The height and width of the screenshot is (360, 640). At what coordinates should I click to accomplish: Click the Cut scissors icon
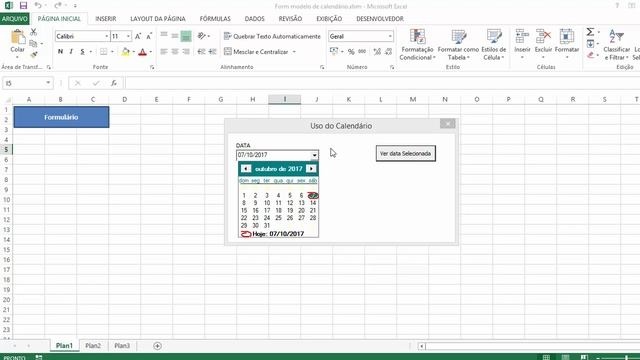click(x=33, y=32)
